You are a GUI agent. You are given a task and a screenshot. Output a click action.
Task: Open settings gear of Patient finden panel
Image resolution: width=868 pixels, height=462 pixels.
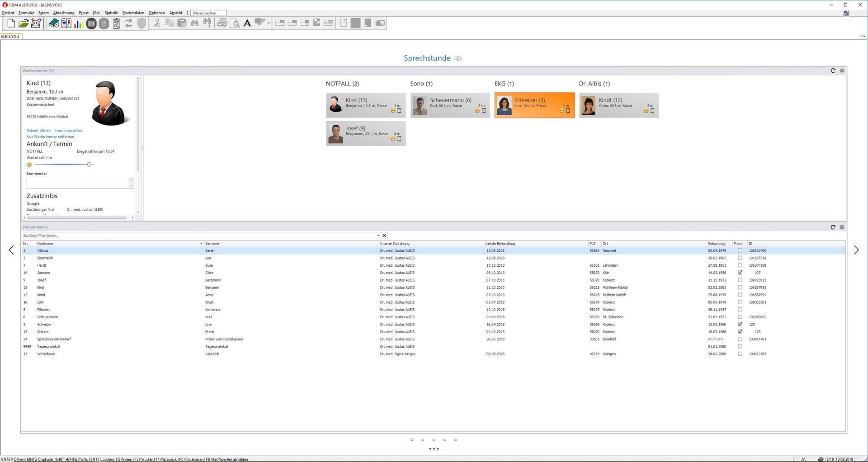842,227
